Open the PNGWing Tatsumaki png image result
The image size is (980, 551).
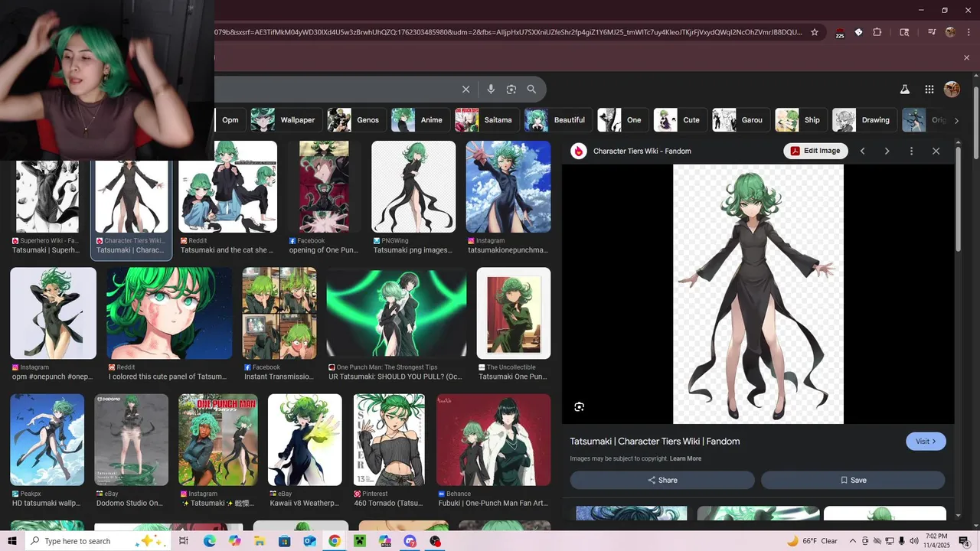click(413, 198)
